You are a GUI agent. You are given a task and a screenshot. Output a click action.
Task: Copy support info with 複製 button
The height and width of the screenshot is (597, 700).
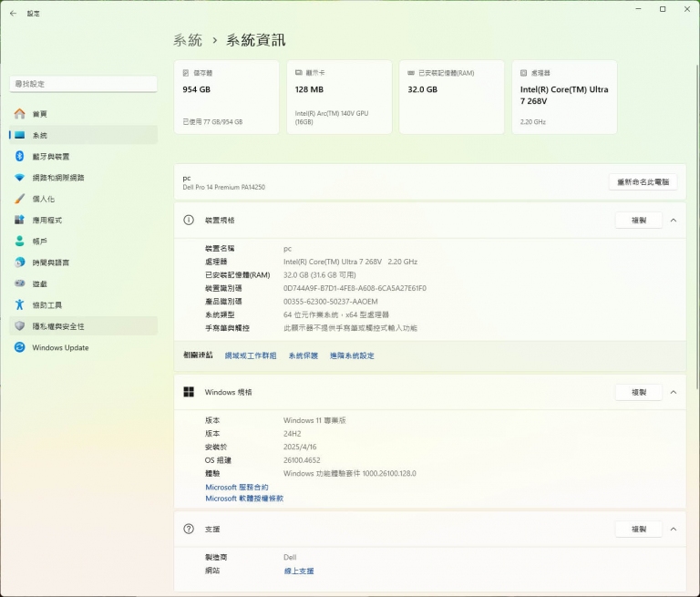[x=639, y=530]
